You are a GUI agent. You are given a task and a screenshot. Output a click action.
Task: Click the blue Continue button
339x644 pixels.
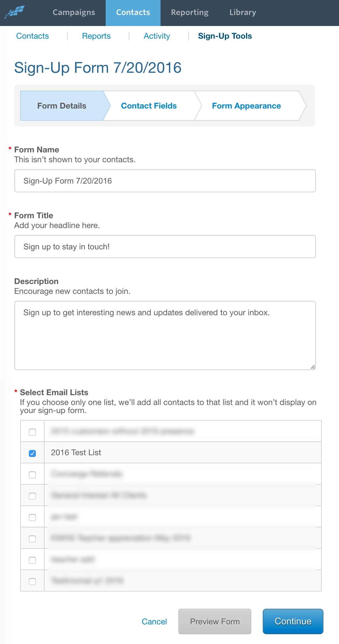click(293, 621)
